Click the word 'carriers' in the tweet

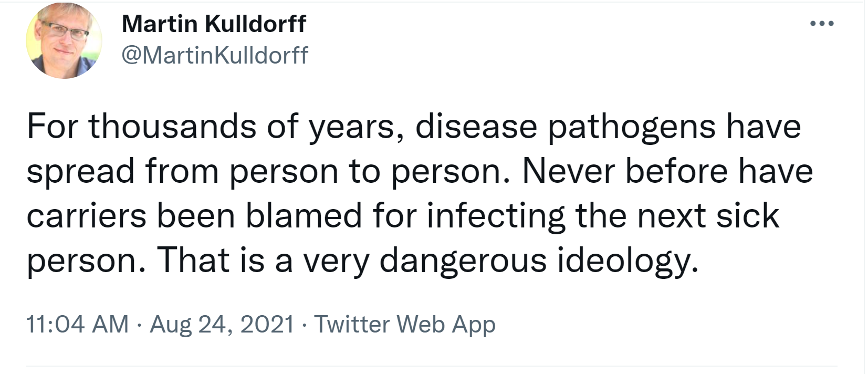point(86,216)
